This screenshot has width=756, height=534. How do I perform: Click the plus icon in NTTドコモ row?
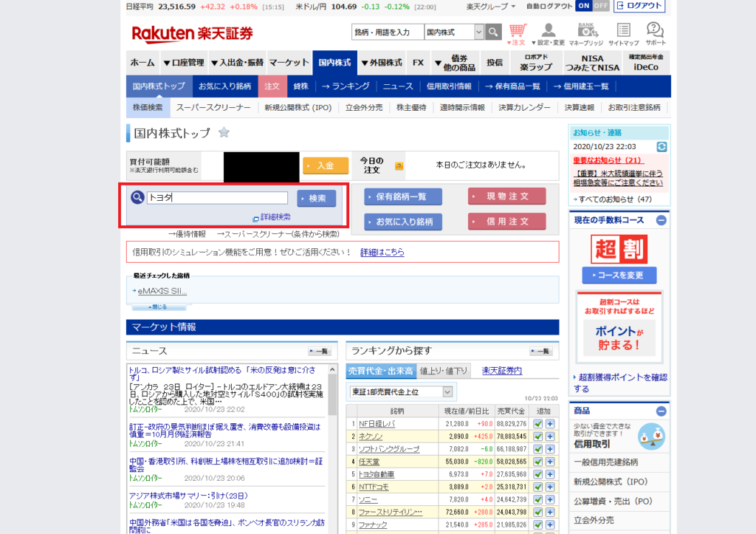point(549,487)
